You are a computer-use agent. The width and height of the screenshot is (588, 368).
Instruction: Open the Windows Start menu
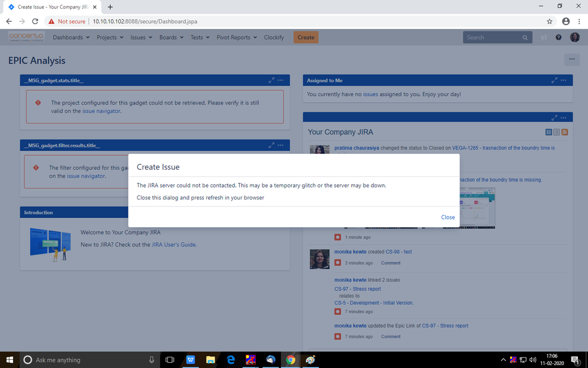(x=9, y=360)
